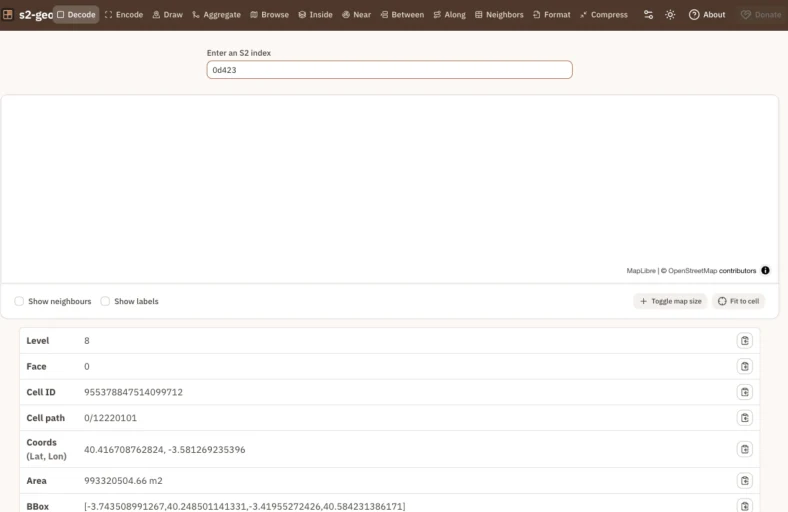The image size is (788, 512).
Task: Copy the Level value
Action: pos(744,341)
